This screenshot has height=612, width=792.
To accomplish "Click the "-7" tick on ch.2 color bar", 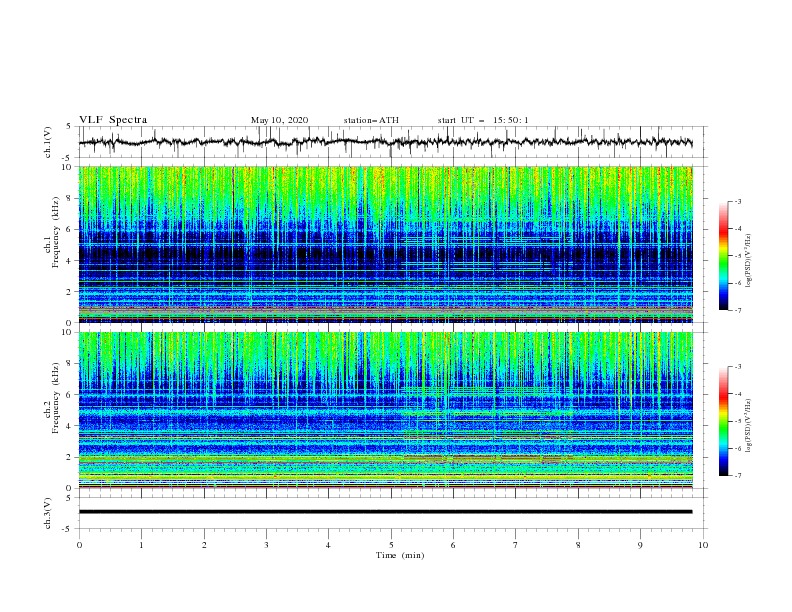I will click(737, 475).
